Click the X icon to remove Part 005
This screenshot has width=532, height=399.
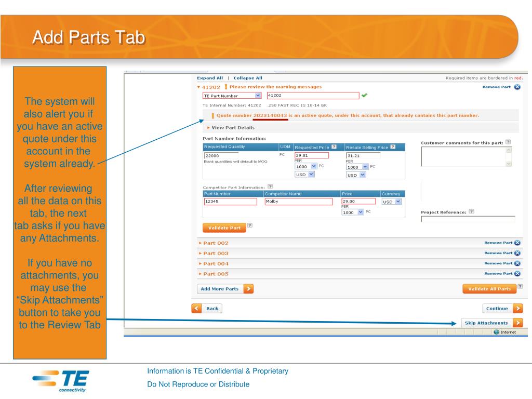(517, 273)
